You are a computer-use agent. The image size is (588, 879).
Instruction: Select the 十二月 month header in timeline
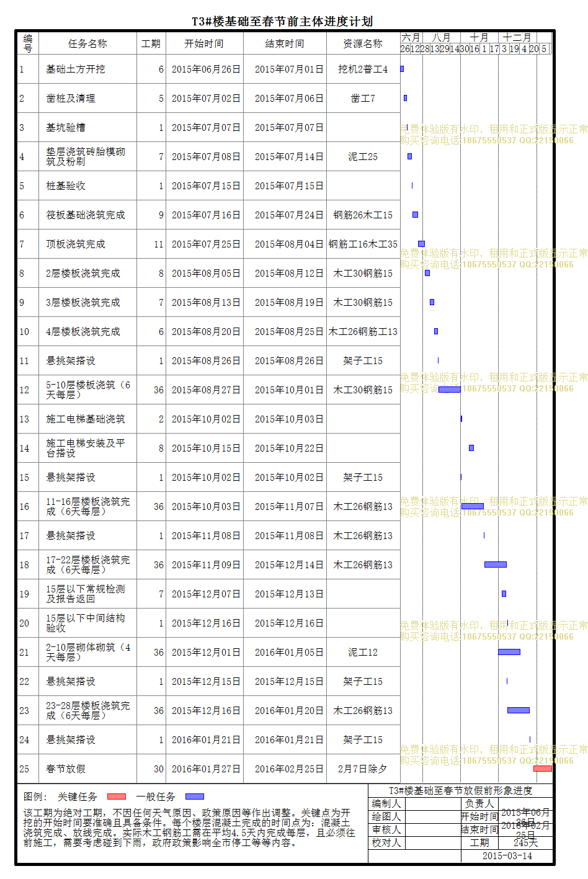click(x=517, y=37)
